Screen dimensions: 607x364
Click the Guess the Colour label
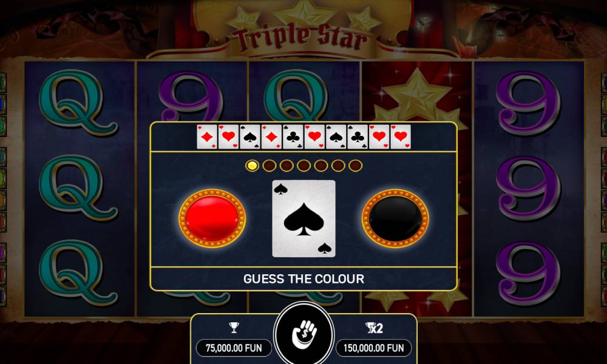point(304,279)
